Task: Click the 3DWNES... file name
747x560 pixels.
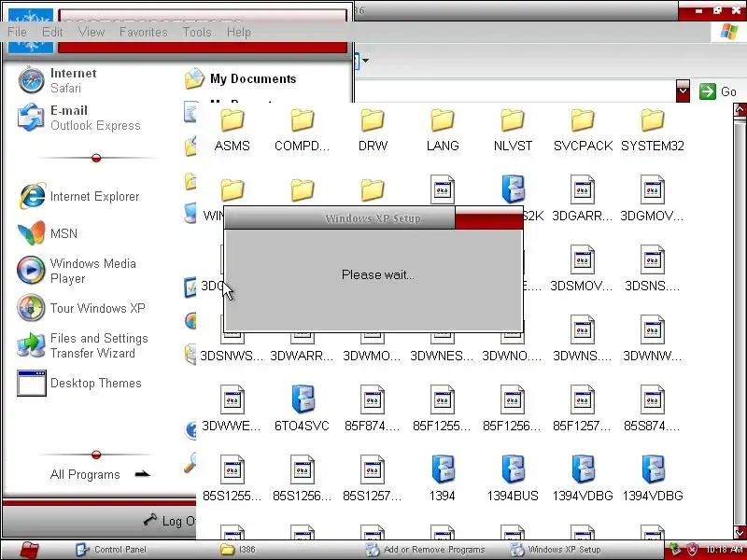Action: pyautogui.click(x=442, y=356)
